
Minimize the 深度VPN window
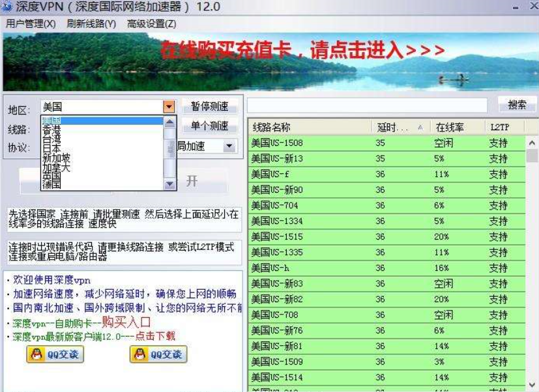pyautogui.click(x=516, y=7)
